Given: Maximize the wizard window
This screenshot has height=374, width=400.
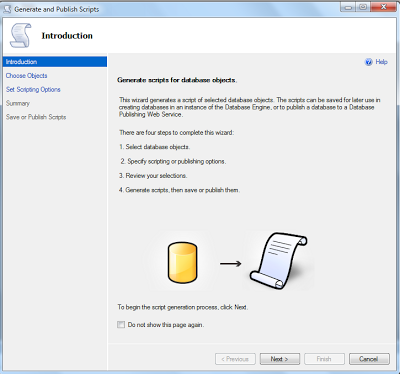Looking at the screenshot, I should coord(363,7).
